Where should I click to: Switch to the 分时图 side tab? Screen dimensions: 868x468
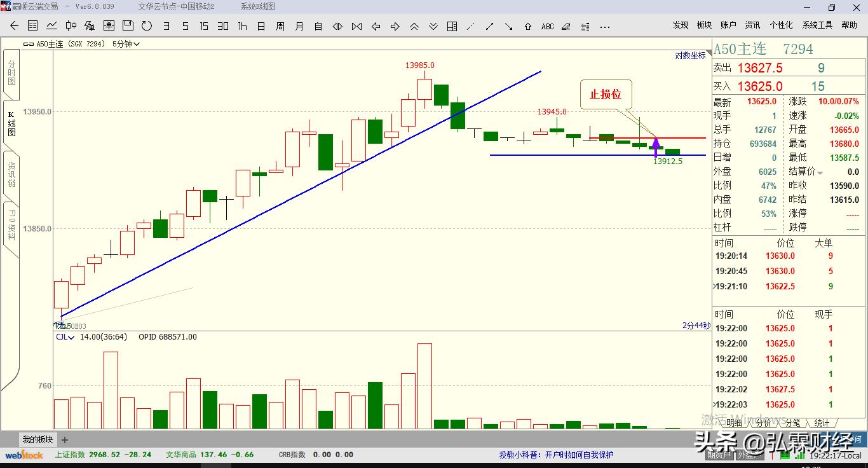click(11, 73)
